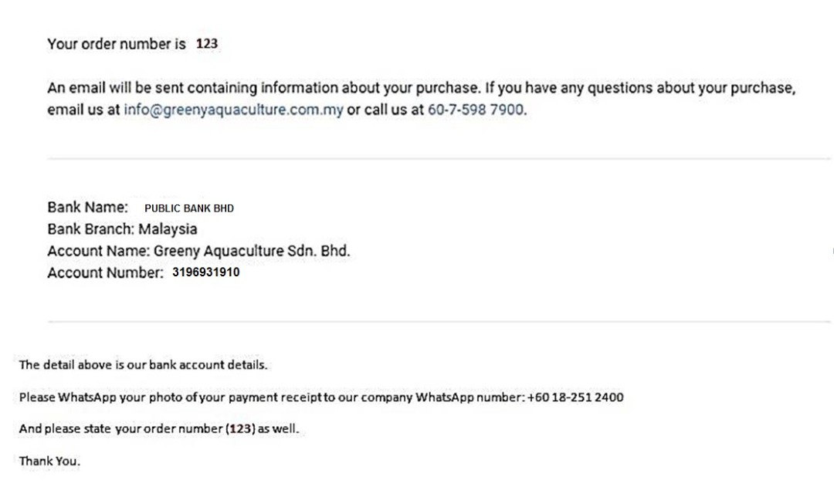Click the 'Please WhatsApp your photo' sentence
This screenshot has width=834, height=504.
coord(321,397)
